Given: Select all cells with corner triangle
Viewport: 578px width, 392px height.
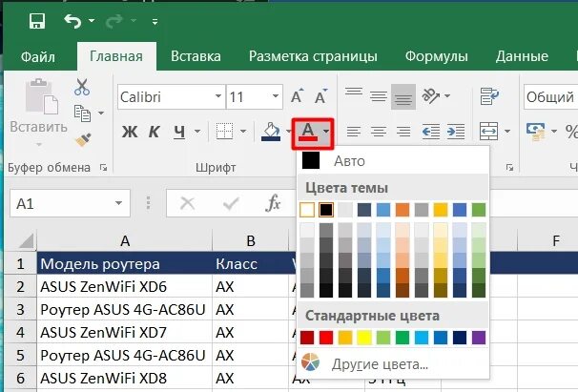Looking at the screenshot, I should click(26, 241).
